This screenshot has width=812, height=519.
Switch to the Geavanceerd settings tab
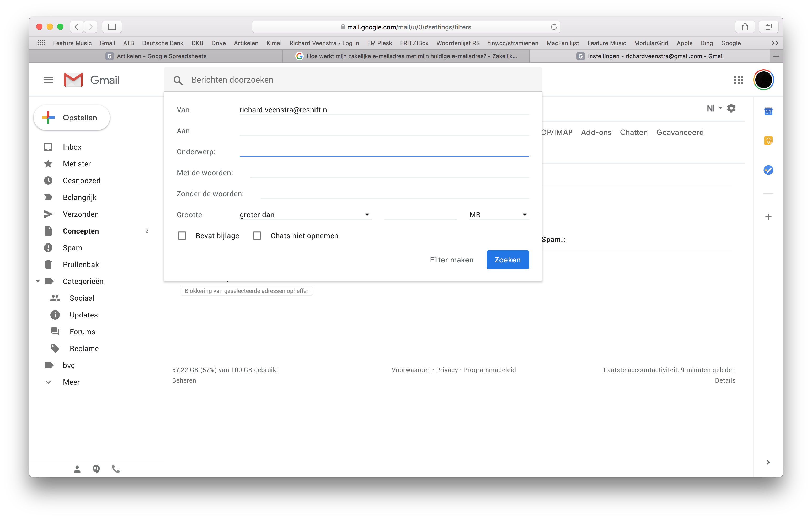(x=680, y=132)
